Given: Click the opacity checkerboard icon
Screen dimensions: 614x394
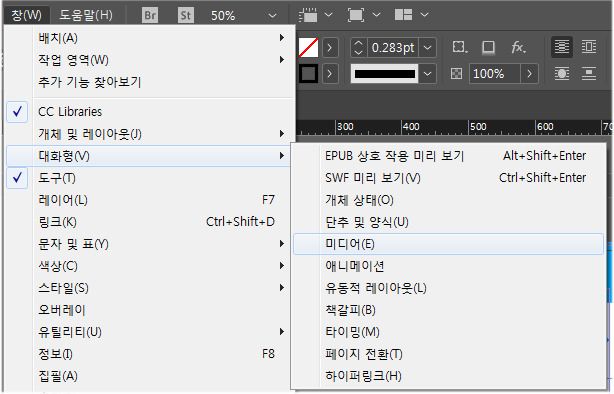Looking at the screenshot, I should tap(457, 74).
